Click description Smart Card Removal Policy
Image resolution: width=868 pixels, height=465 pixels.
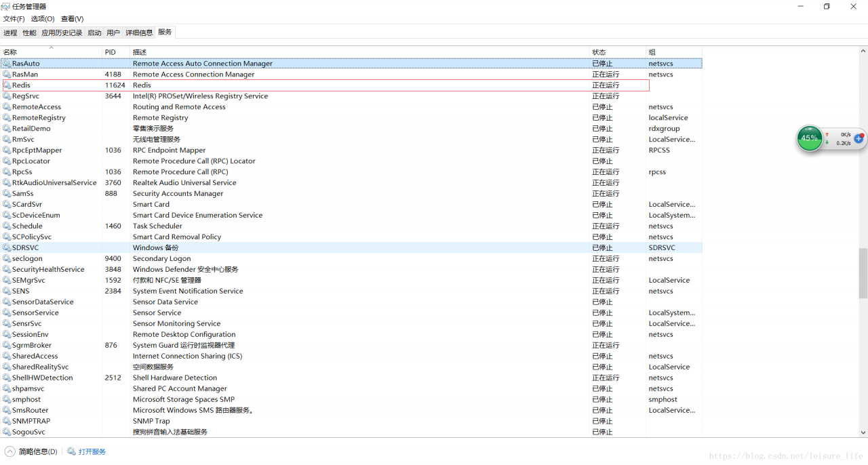[x=177, y=237]
